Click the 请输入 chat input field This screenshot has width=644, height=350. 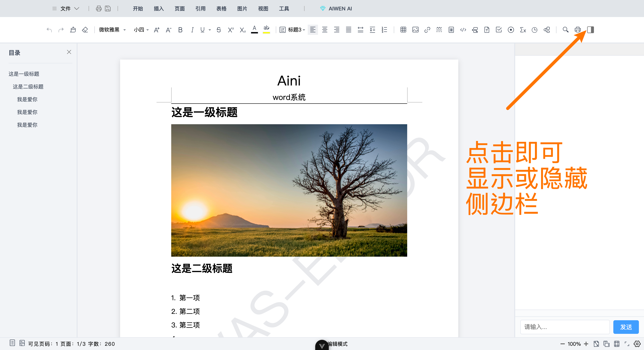click(x=565, y=327)
